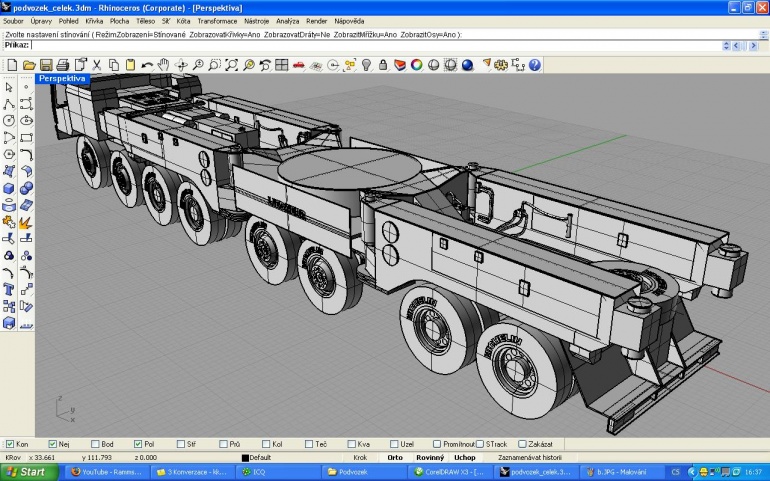Save the model with the floppy icon

tap(46, 65)
